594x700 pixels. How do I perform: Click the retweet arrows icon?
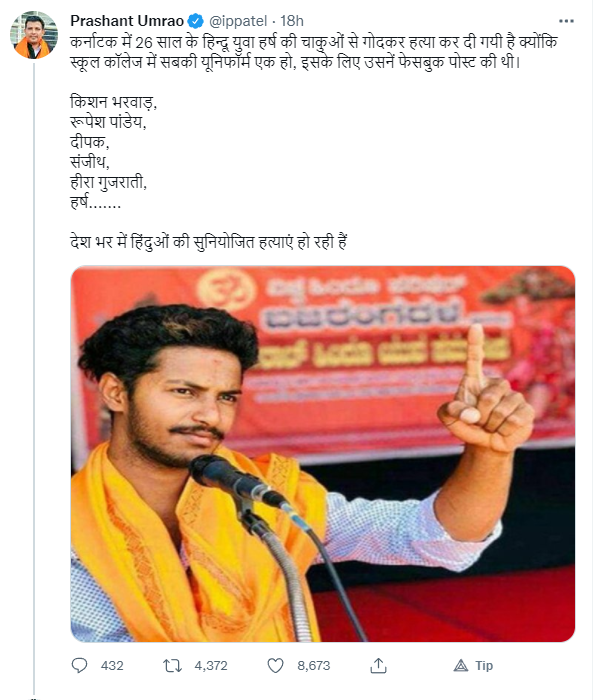172,666
